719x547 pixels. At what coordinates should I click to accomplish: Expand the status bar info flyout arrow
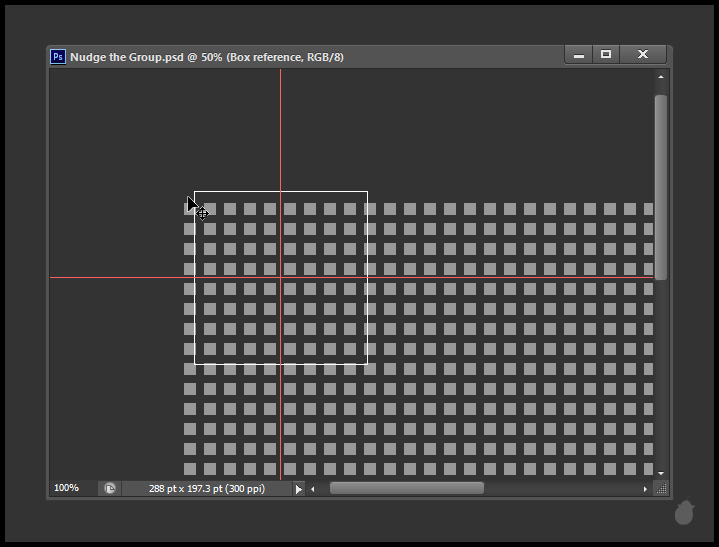pos(298,489)
